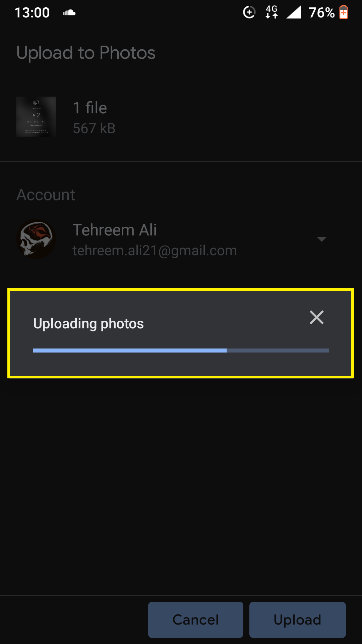
Task: Select the Tehreem Ali account name
Action: point(115,230)
